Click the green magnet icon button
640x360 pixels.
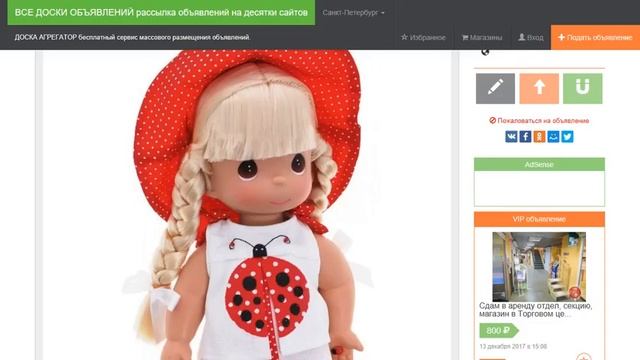point(582,89)
